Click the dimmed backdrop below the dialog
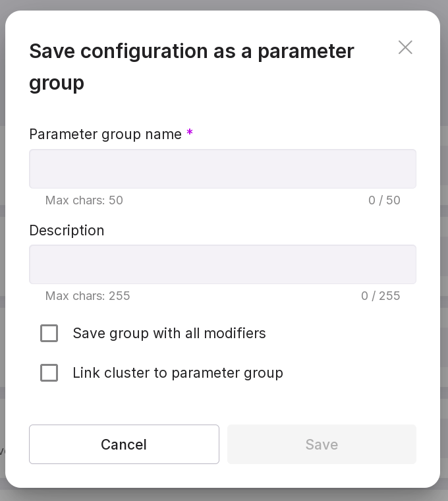This screenshot has height=501, width=448. (224, 495)
